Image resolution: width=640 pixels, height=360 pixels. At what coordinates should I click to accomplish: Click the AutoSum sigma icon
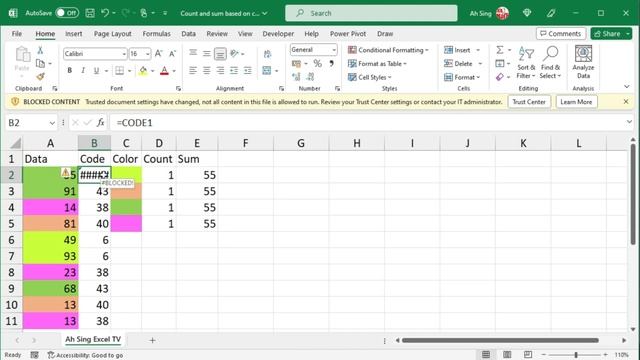pos(500,50)
